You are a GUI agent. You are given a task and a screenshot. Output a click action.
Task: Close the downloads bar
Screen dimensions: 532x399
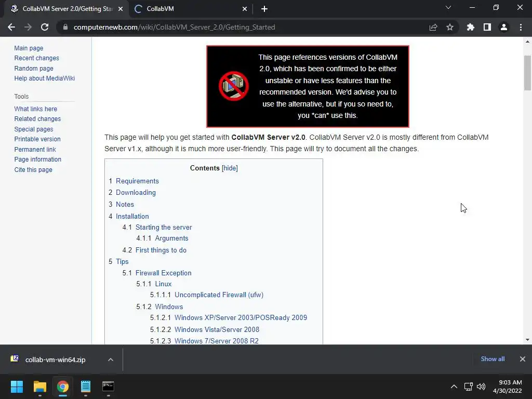[x=523, y=359]
